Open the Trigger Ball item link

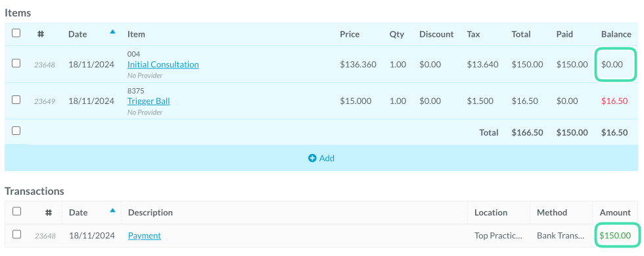point(149,101)
